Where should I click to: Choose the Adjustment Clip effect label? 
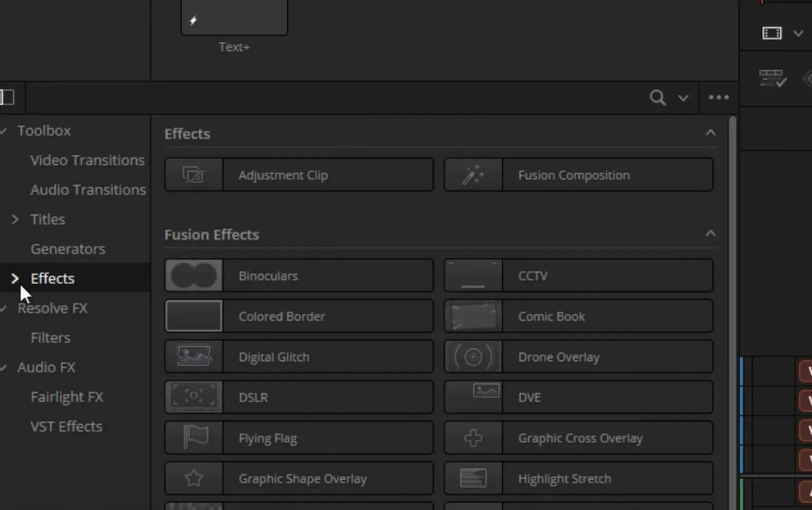pos(283,175)
